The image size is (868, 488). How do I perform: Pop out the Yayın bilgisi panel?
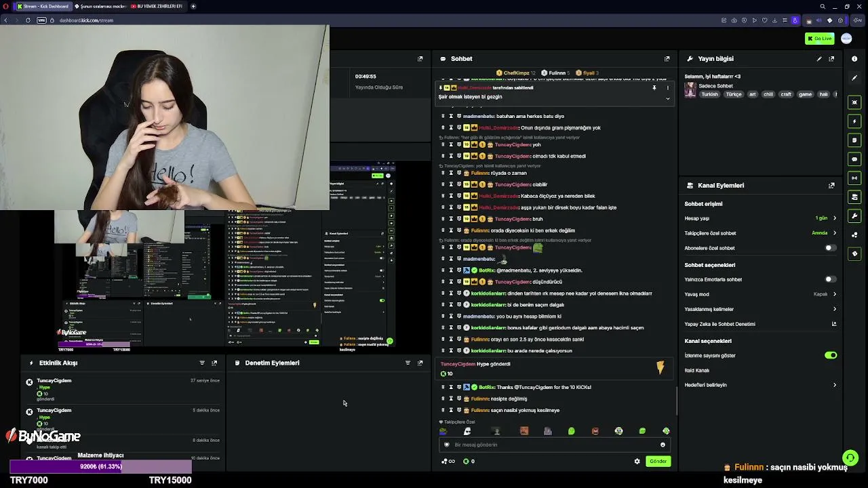(831, 59)
